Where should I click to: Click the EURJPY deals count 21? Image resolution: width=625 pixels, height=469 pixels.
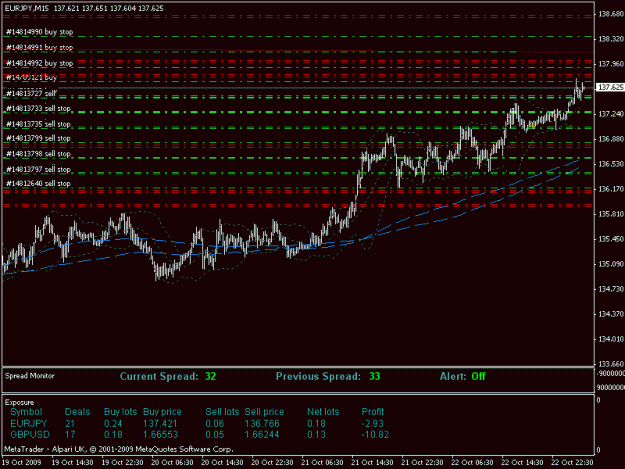click(70, 424)
